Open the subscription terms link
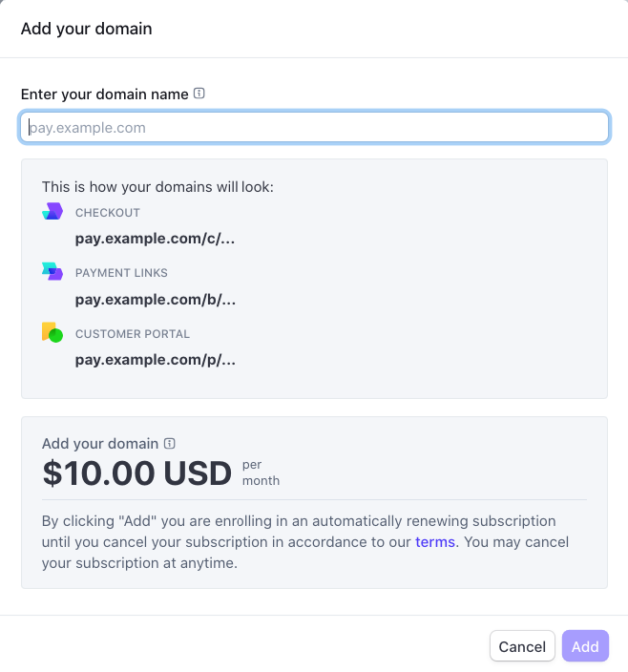The height and width of the screenshot is (672, 628). [x=436, y=542]
